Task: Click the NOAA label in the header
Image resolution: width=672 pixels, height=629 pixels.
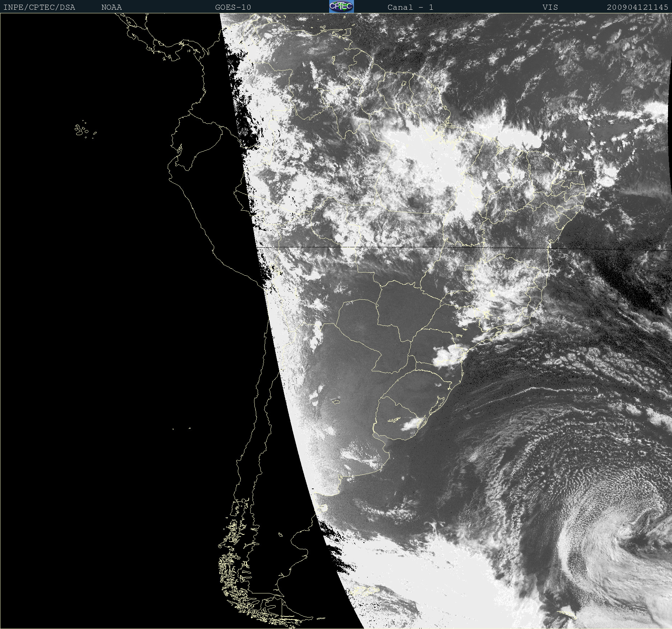Action: point(112,7)
